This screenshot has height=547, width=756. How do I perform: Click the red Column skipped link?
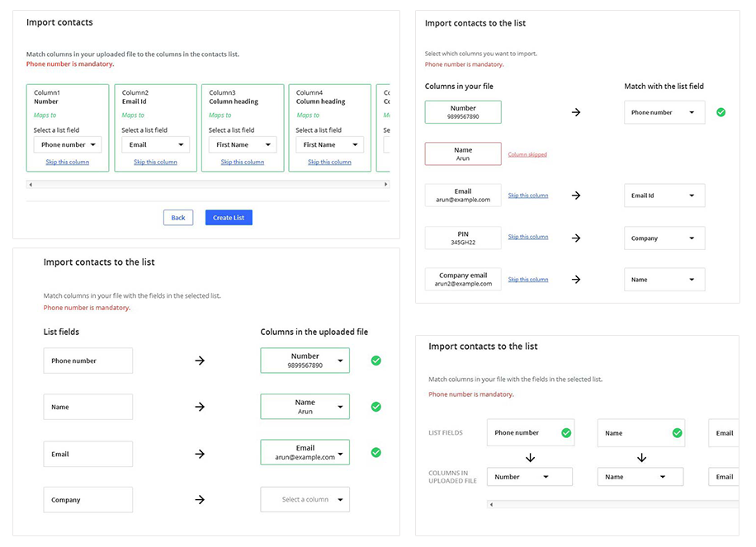coord(527,154)
